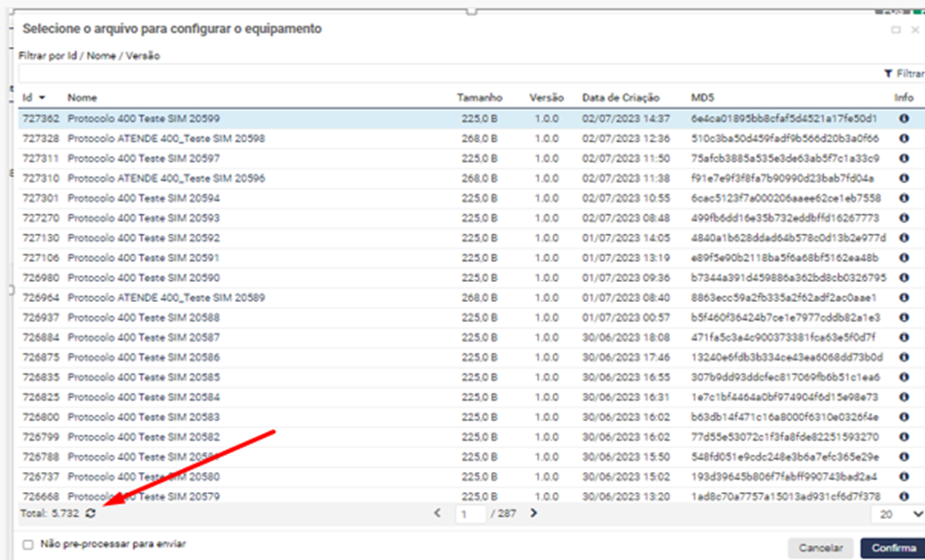Click info icon for row Id 727311

click(x=903, y=159)
